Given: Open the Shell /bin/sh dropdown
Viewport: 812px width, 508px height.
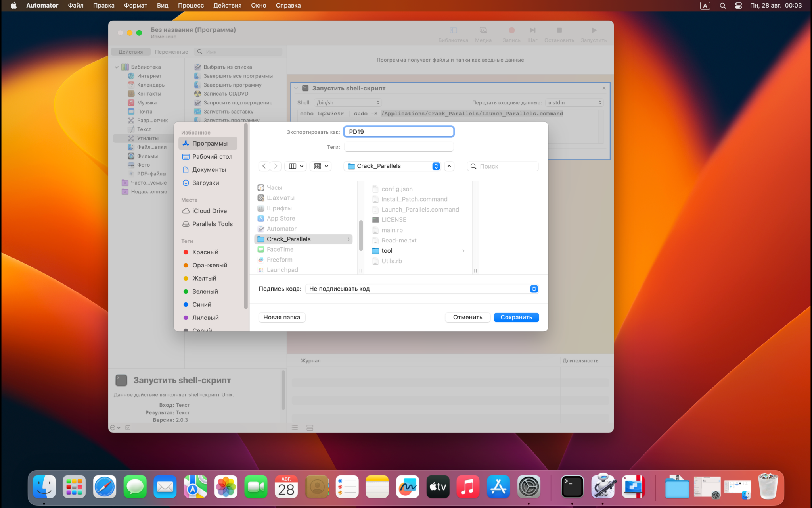Looking at the screenshot, I should [x=348, y=102].
